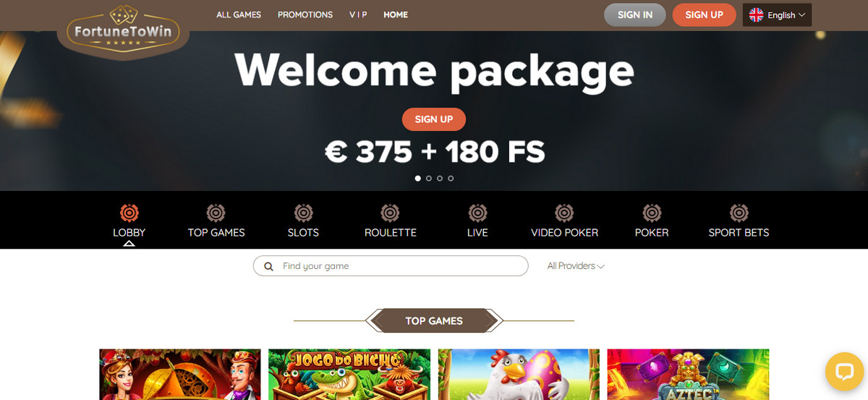Image resolution: width=868 pixels, height=400 pixels.
Task: Select the Slots chip icon
Action: pos(303,213)
